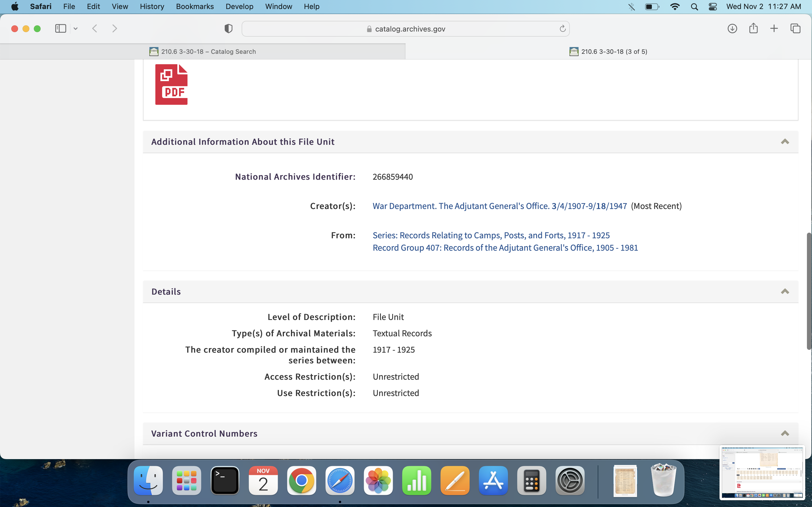Go back with the back arrow
This screenshot has width=812, height=507.
click(x=95, y=28)
